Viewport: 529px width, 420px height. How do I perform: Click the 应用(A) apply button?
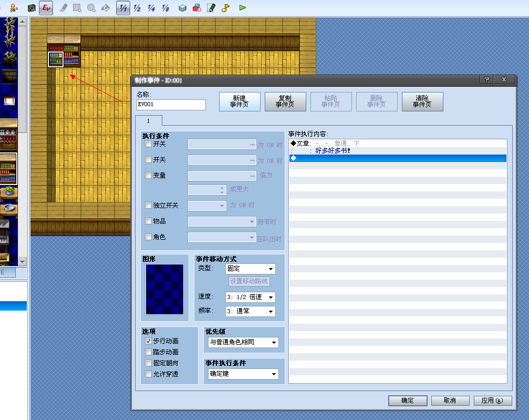click(493, 401)
